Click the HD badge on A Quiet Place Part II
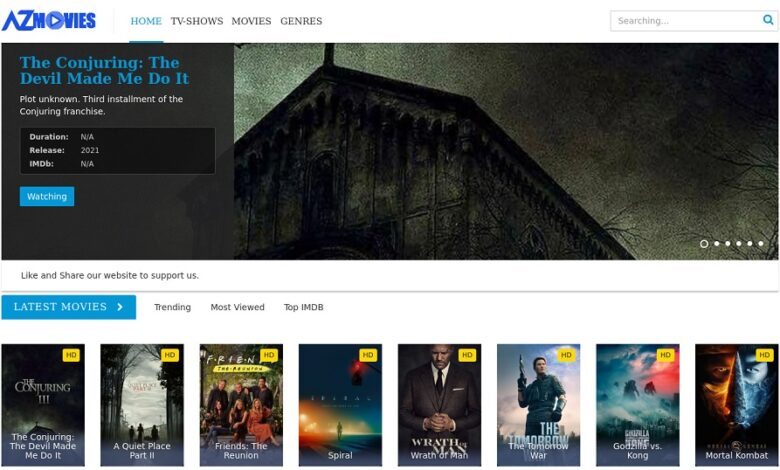 [x=170, y=355]
